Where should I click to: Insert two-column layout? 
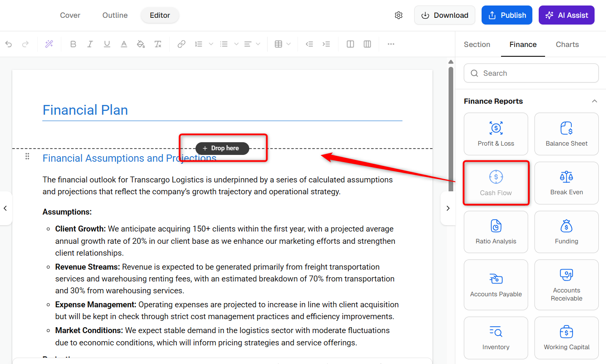click(x=350, y=44)
